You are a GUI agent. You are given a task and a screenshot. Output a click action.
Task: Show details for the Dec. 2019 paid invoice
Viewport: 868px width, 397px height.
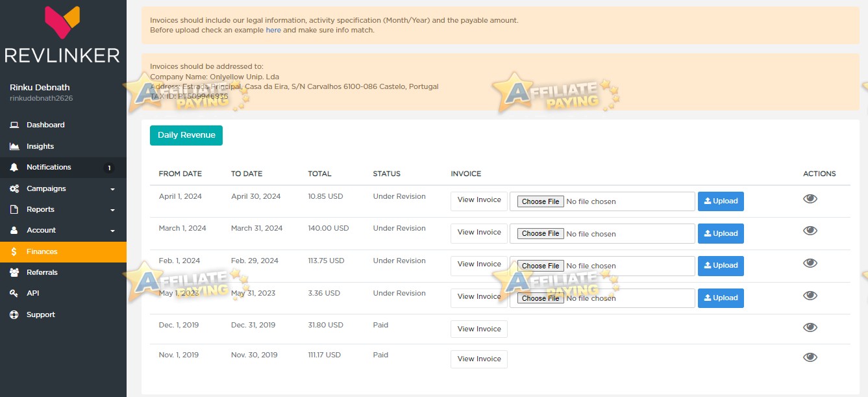(810, 327)
